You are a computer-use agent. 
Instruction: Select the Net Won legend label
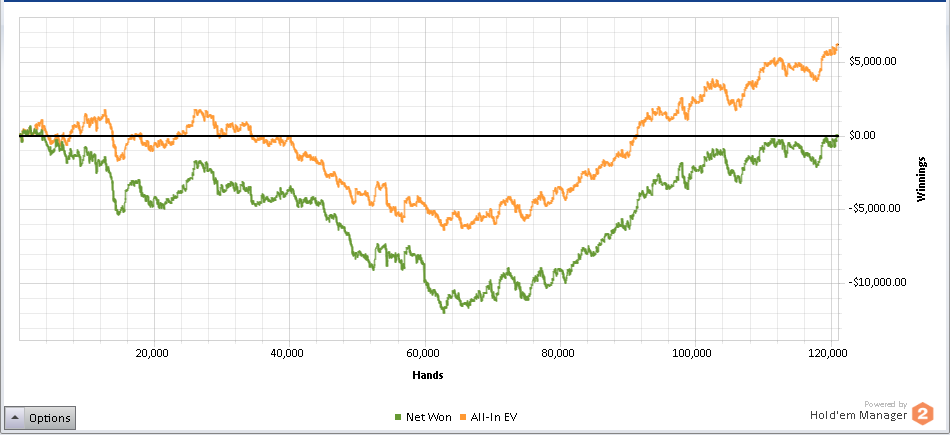click(x=428, y=417)
